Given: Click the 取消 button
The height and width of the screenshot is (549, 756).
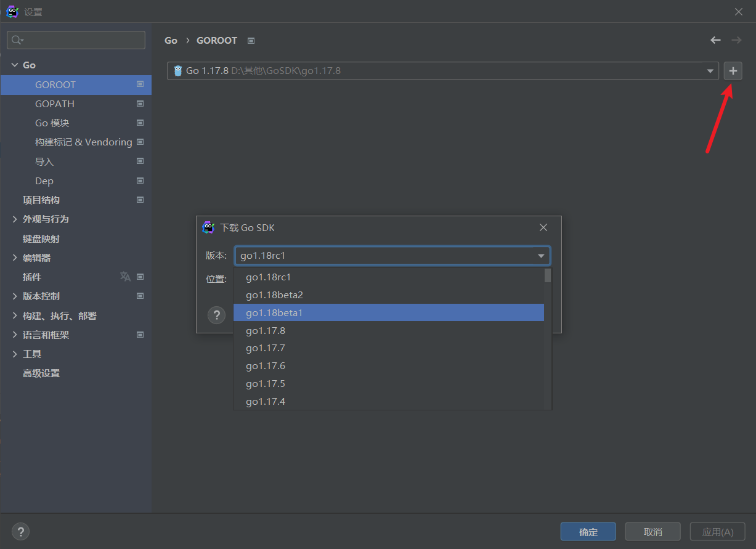Looking at the screenshot, I should click(652, 532).
